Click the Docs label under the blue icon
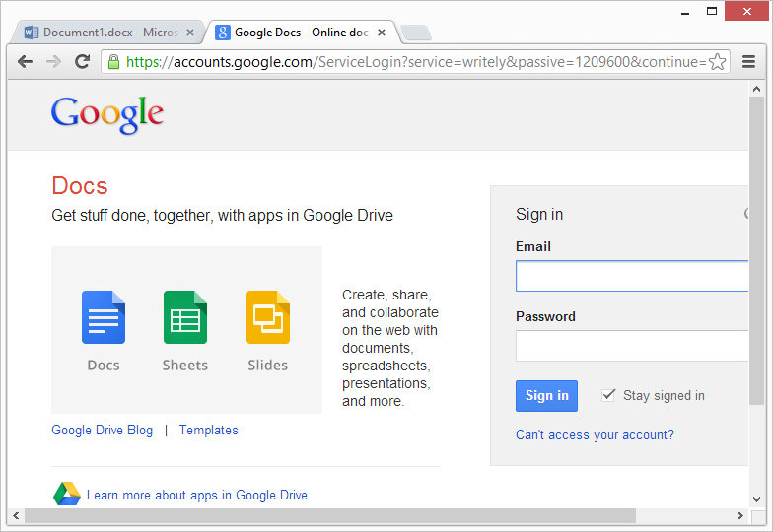The image size is (773, 532). (104, 365)
